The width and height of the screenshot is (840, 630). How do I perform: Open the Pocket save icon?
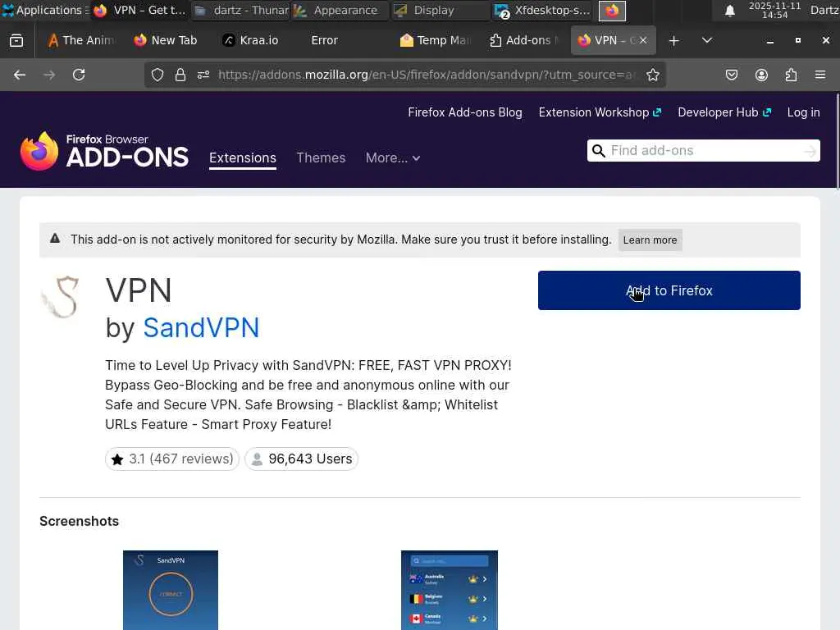[x=731, y=75]
